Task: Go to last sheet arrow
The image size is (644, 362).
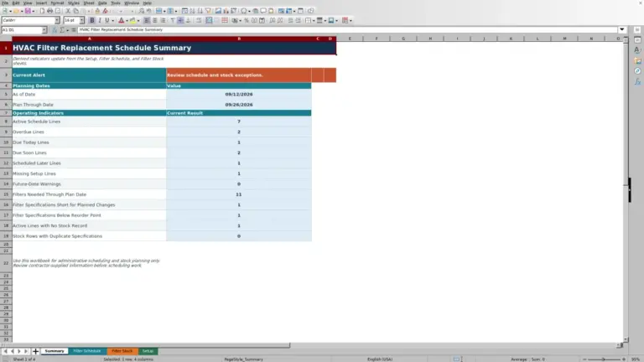Action: [26, 351]
